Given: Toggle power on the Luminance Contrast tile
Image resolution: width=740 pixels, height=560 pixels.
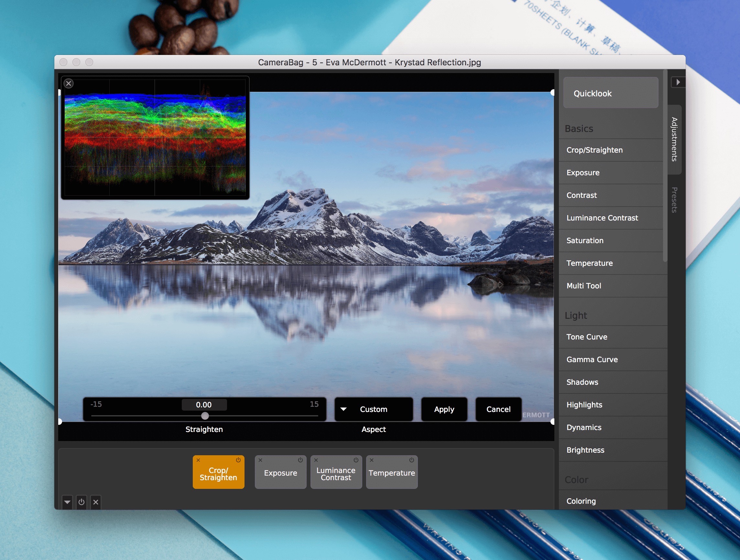Looking at the screenshot, I should click(356, 460).
